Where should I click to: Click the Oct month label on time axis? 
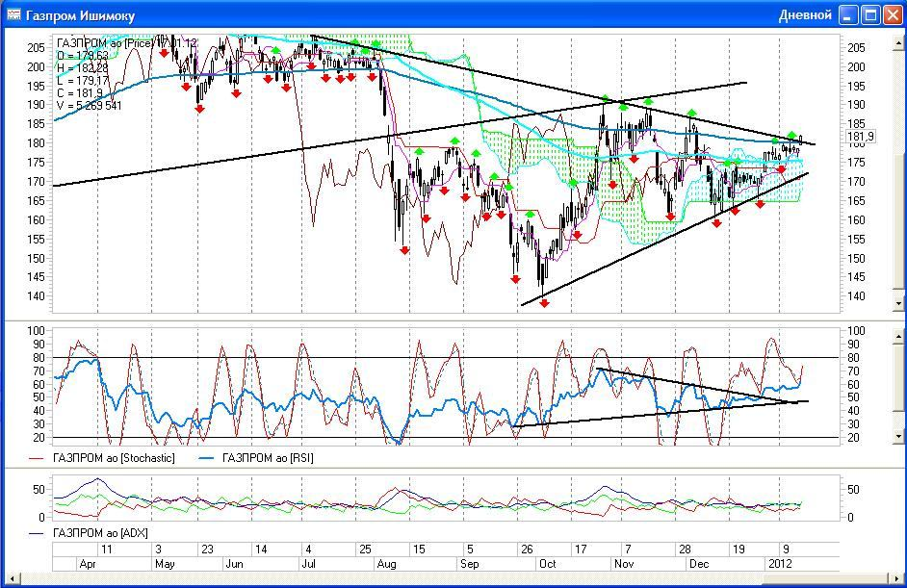[547, 563]
